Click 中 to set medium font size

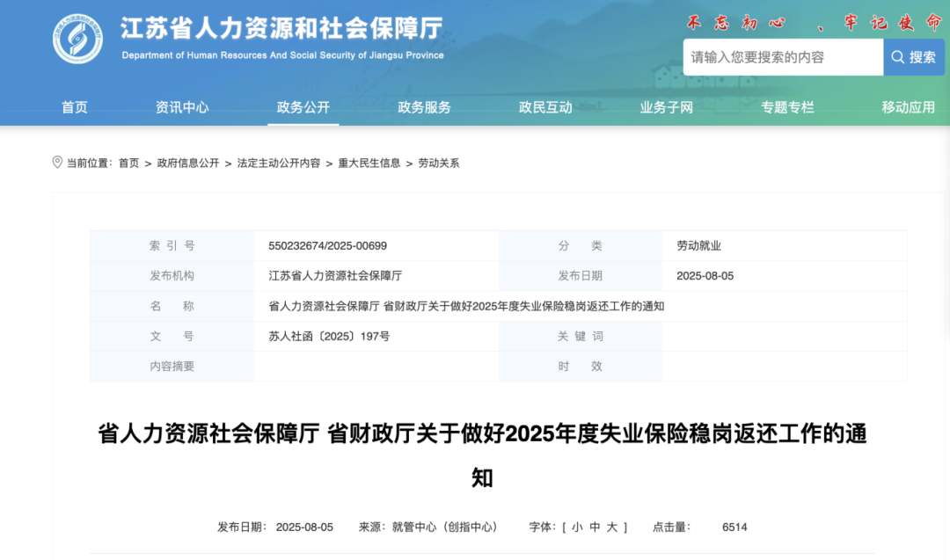click(594, 527)
